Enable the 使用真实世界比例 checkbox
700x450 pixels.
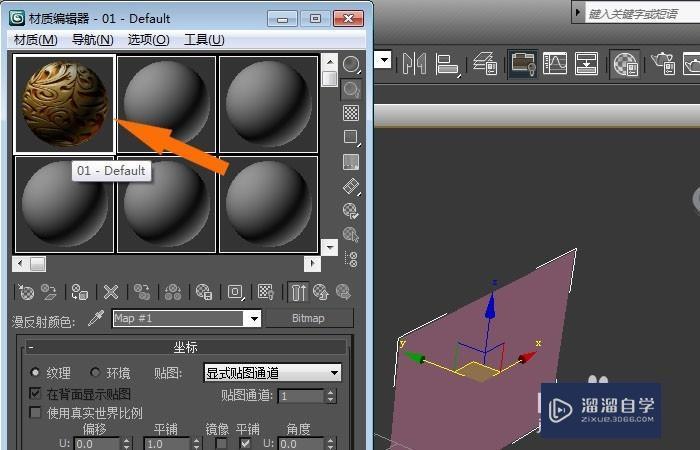(35, 412)
